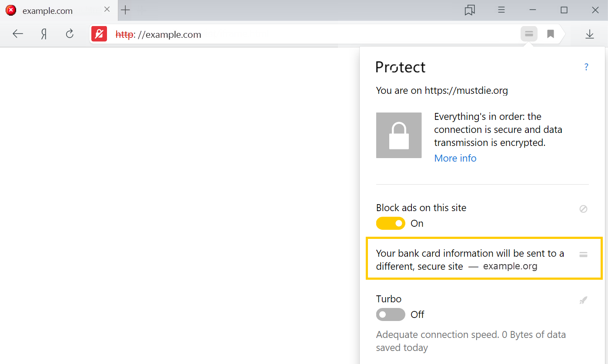Screen dimensions: 608x364
Task: Open the downloads arrow icon
Action: (590, 34)
